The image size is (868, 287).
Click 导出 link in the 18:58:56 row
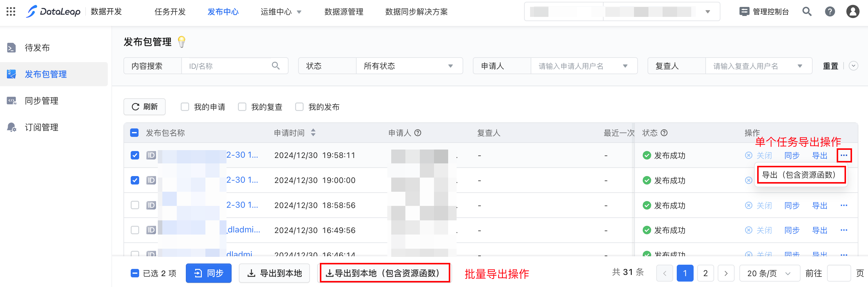[820, 205]
